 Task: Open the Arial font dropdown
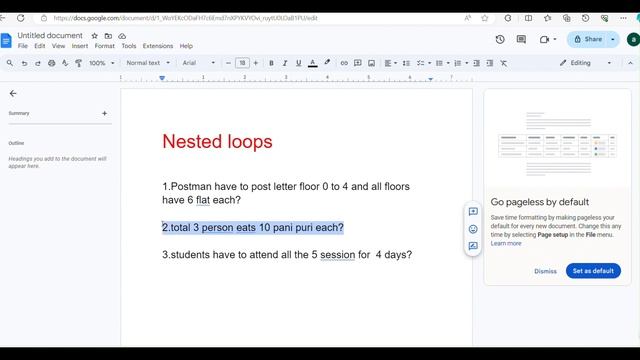[198, 63]
